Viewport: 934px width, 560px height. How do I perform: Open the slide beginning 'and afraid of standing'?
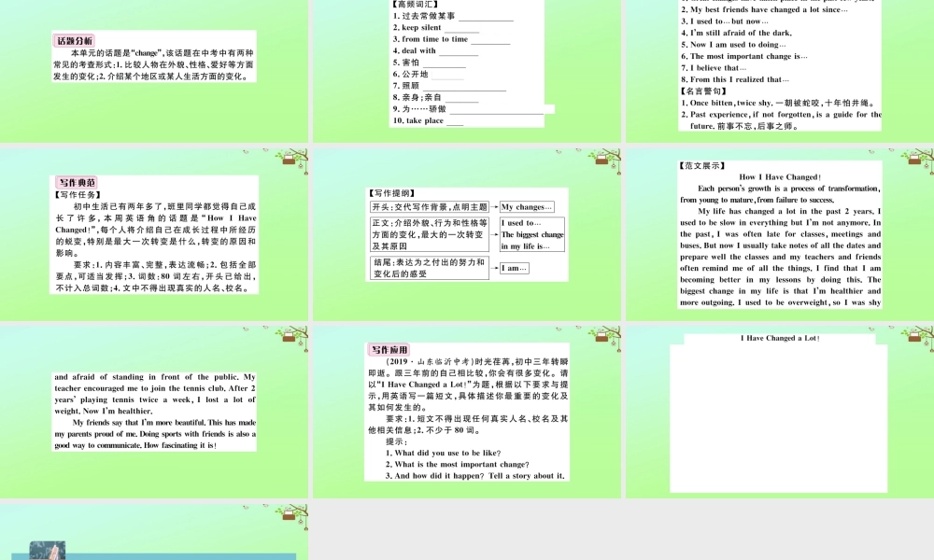click(154, 412)
